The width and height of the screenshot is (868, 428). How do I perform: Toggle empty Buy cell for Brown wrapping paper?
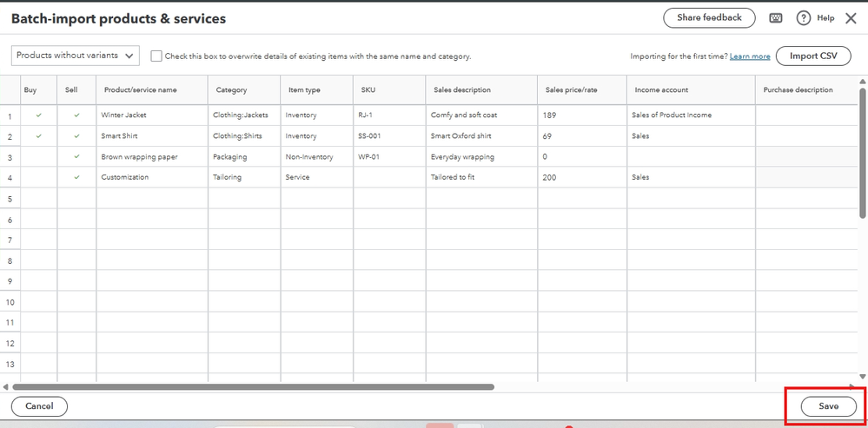(39, 156)
